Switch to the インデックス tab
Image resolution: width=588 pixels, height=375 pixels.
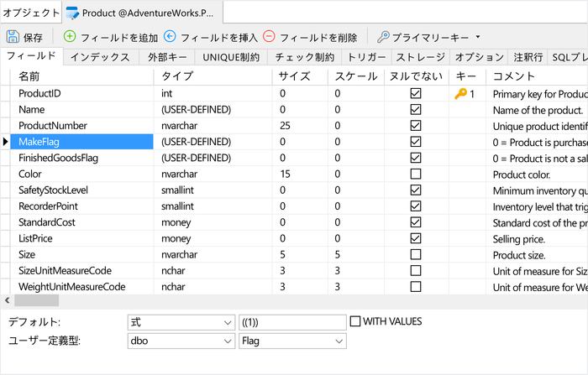[99, 57]
